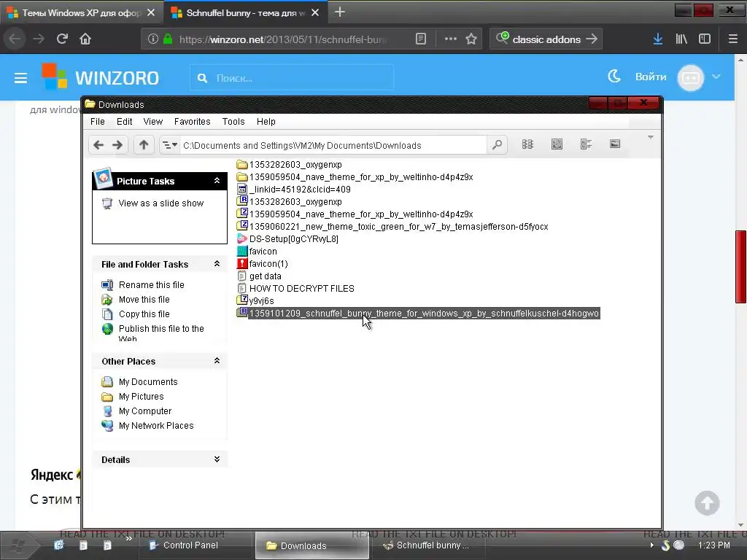Open browser downloads arrow button
747x560 pixels.
[x=658, y=39]
